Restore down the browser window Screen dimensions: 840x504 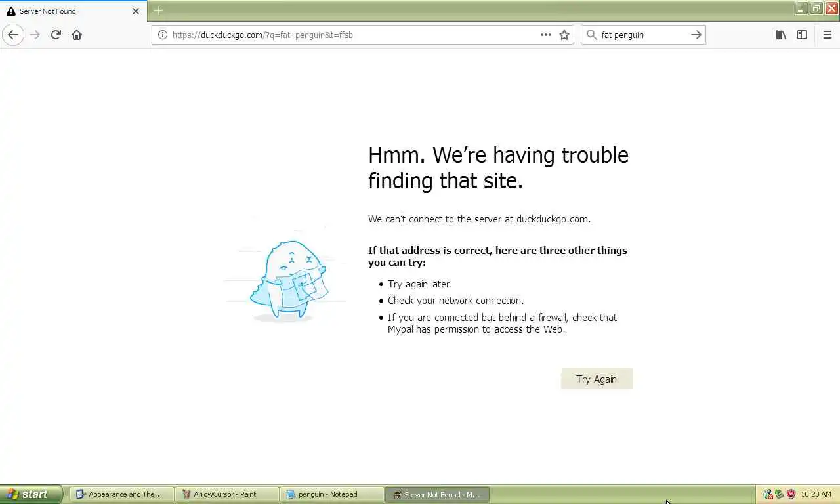pyautogui.click(x=816, y=8)
